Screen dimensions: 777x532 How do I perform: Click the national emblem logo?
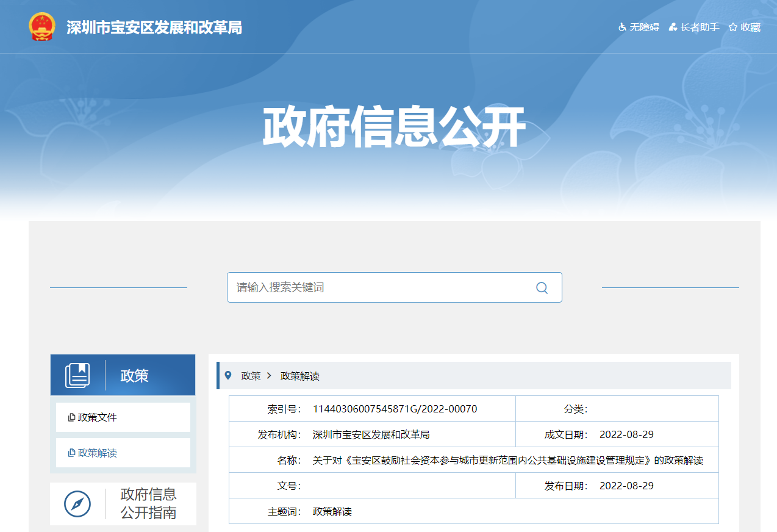point(41,27)
